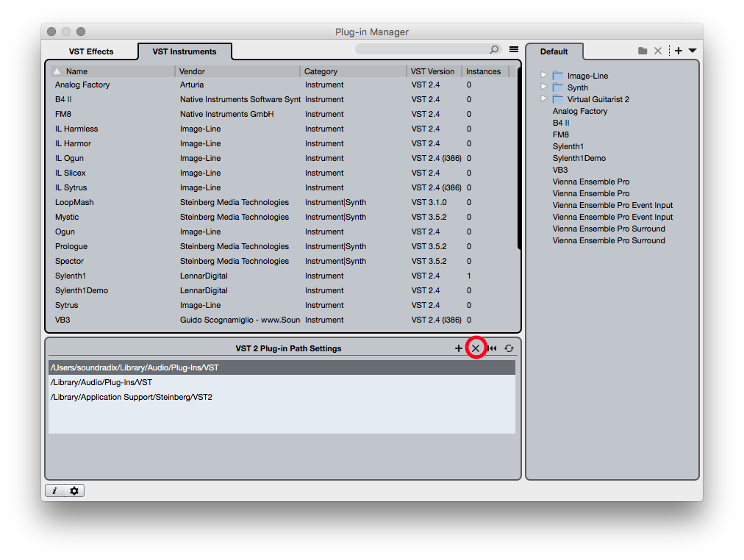Screen dimensions: 744x560
Task: Select Sylenth1Demo in Default collection
Action: [x=579, y=159]
